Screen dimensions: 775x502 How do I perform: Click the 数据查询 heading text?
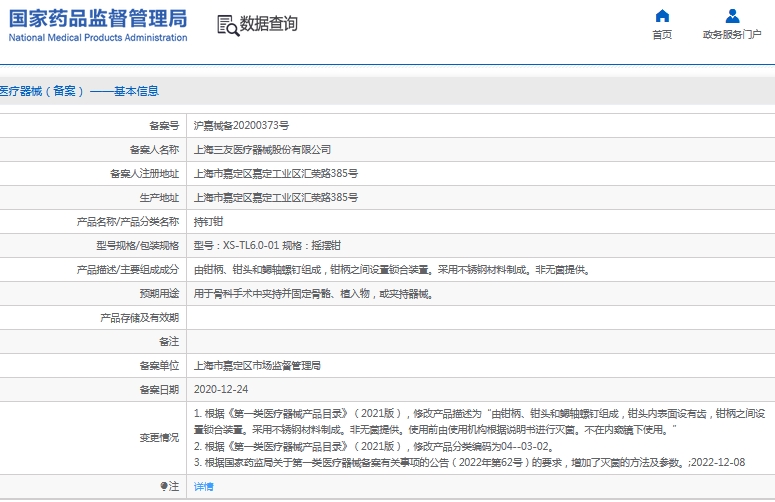point(268,23)
